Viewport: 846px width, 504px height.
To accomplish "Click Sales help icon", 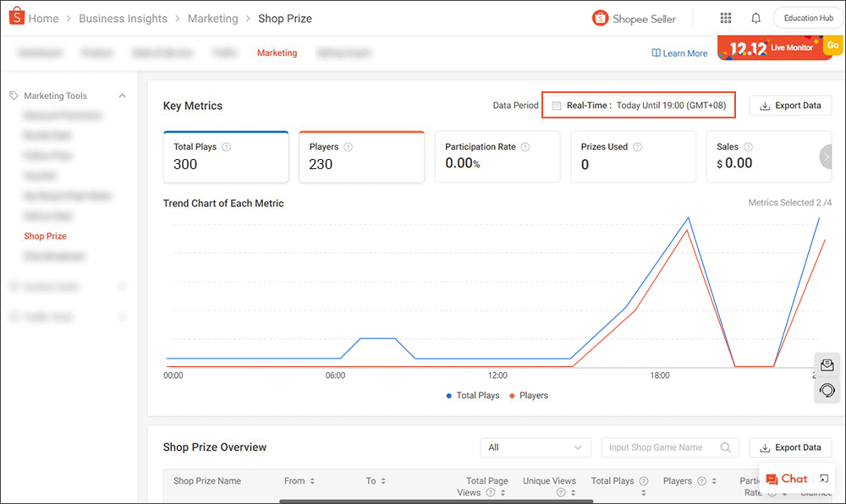I will (x=748, y=146).
